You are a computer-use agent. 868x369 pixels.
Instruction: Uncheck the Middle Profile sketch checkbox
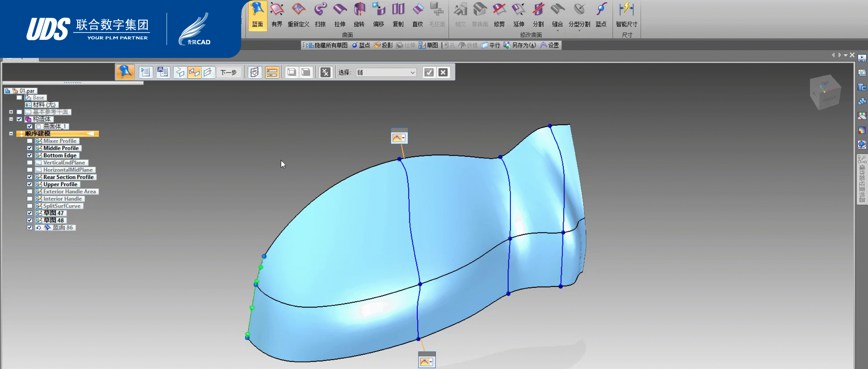30,148
